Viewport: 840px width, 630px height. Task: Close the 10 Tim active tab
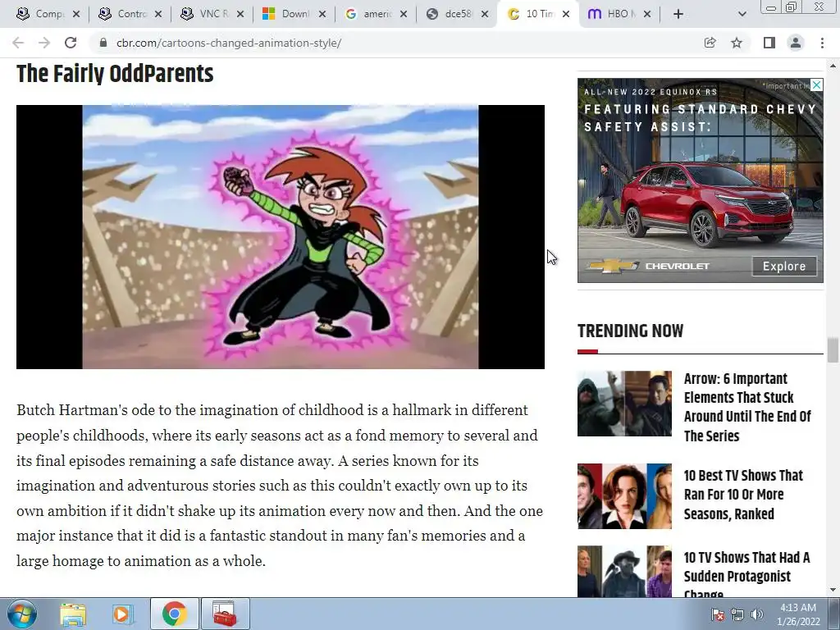(566, 14)
